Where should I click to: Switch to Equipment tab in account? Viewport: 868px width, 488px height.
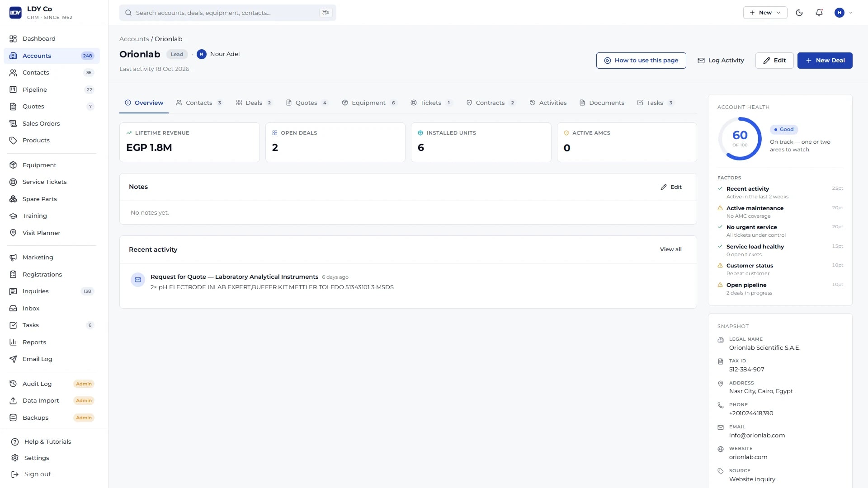point(369,103)
